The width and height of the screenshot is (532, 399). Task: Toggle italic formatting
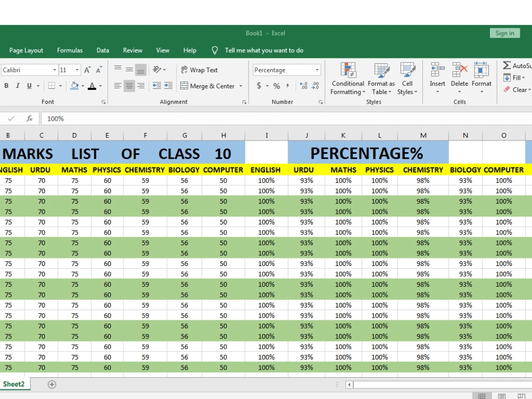(x=18, y=86)
